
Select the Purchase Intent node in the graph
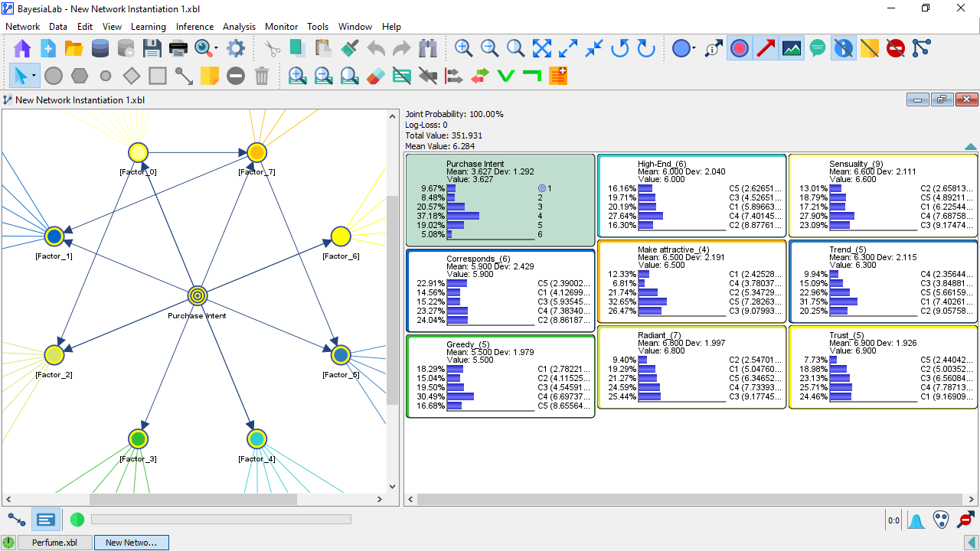click(x=197, y=295)
